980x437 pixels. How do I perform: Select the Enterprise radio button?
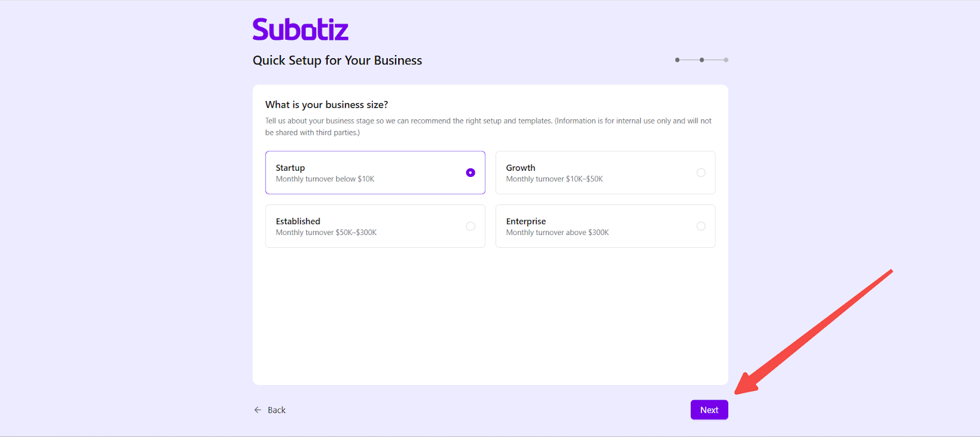click(701, 226)
